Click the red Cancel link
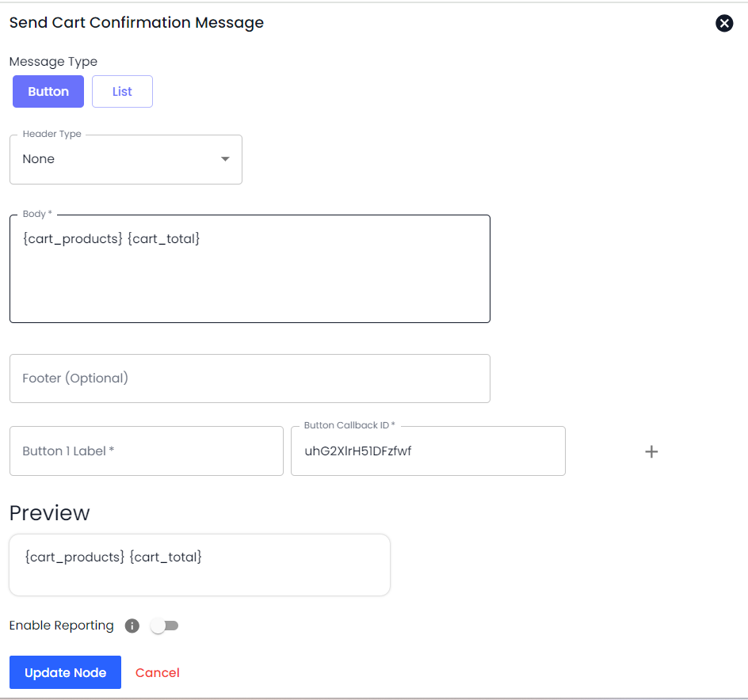The image size is (748, 700). coord(158,673)
